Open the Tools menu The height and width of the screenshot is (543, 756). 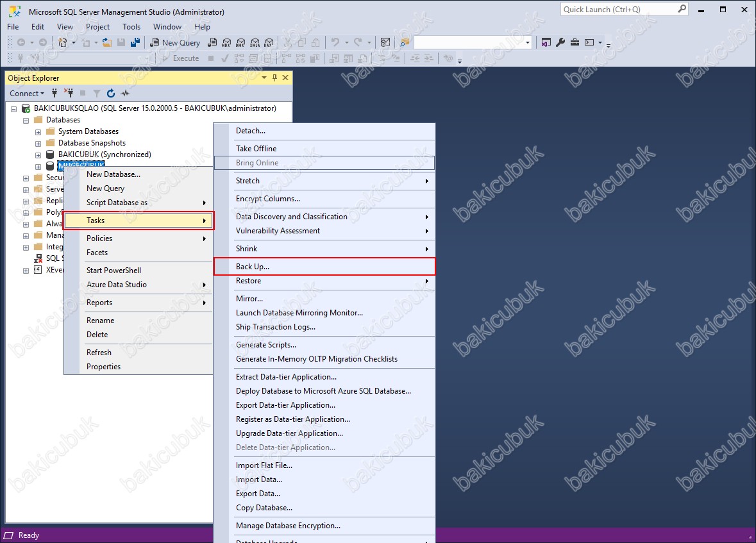click(131, 26)
